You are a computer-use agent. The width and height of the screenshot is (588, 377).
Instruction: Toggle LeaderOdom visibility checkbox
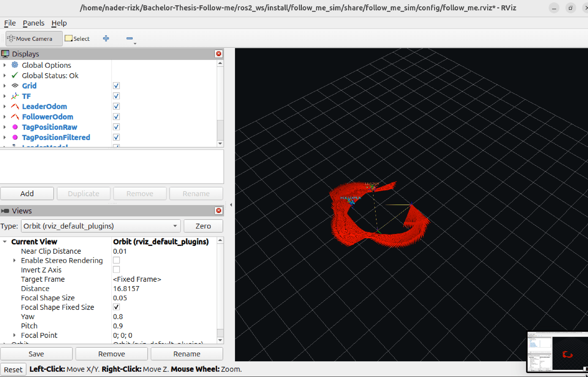(x=116, y=106)
